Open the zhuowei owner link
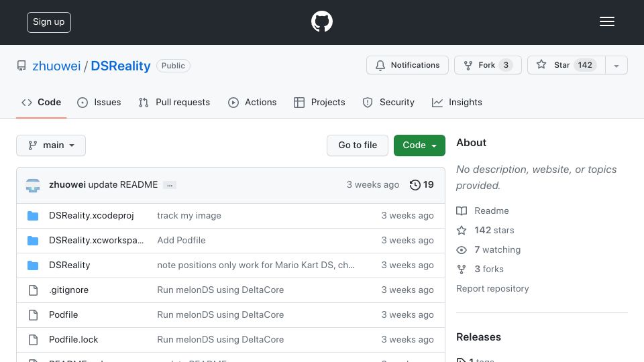The height and width of the screenshot is (362, 644). tap(56, 66)
